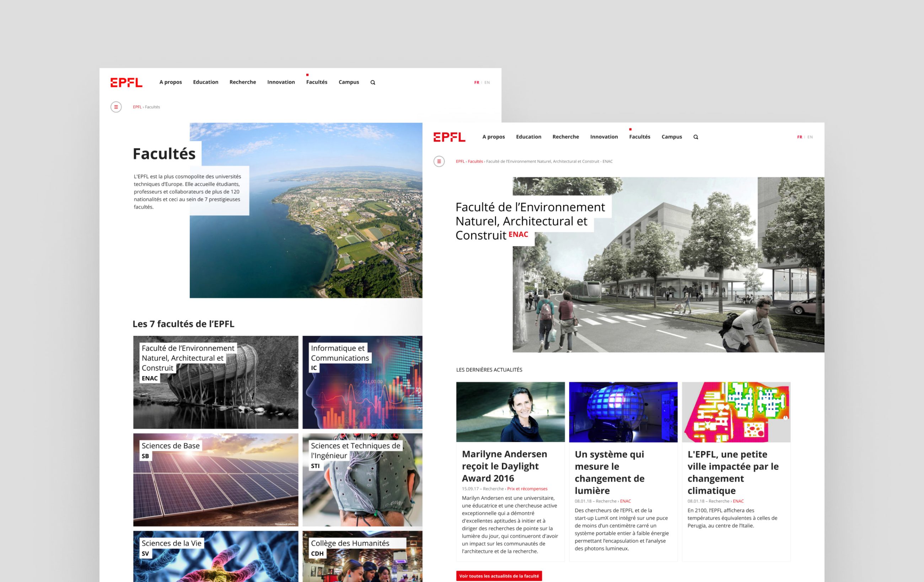Switch to FR language on Facultés page
Screen dimensions: 924x582
tap(477, 82)
